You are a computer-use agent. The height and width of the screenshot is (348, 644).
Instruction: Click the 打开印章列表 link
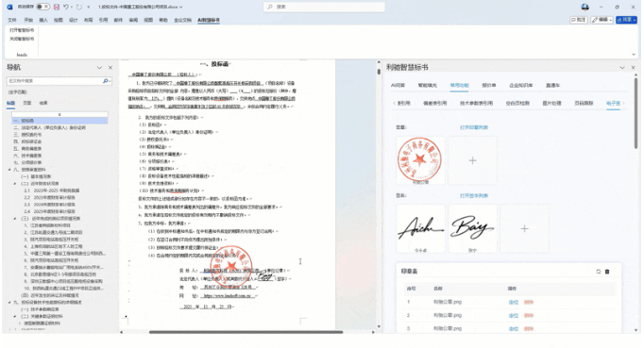tap(473, 127)
